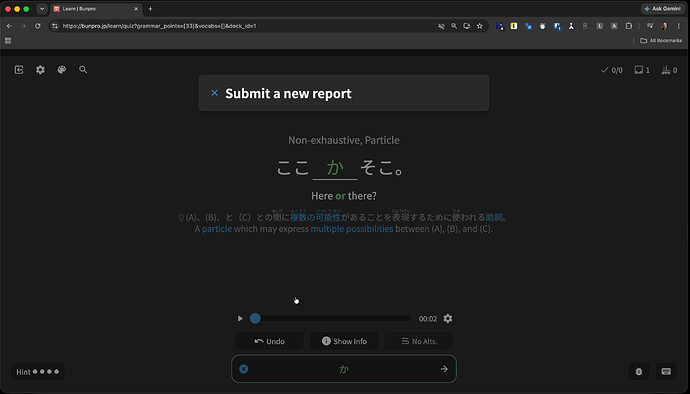Open the Extensions puzzle icon
Screen dimensions: 690x394
coord(629,26)
